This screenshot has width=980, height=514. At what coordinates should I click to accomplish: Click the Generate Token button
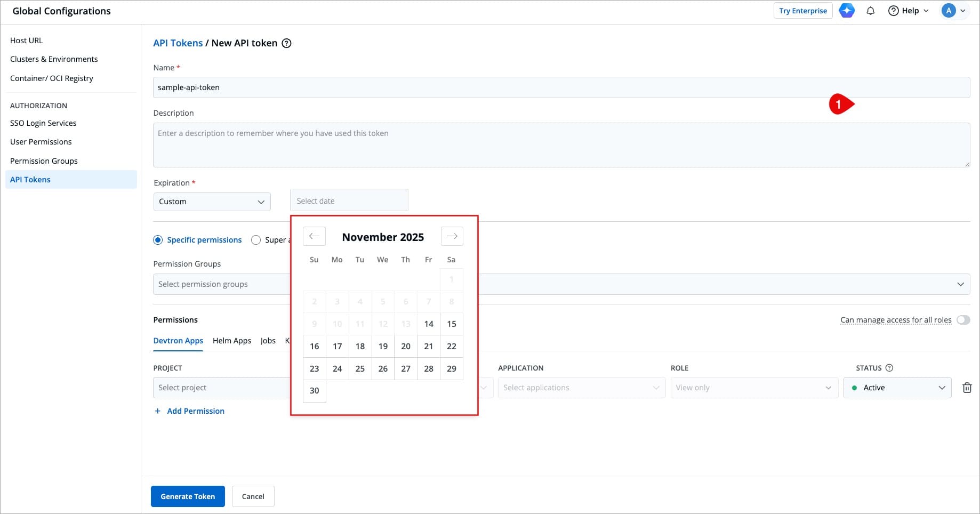tap(188, 496)
